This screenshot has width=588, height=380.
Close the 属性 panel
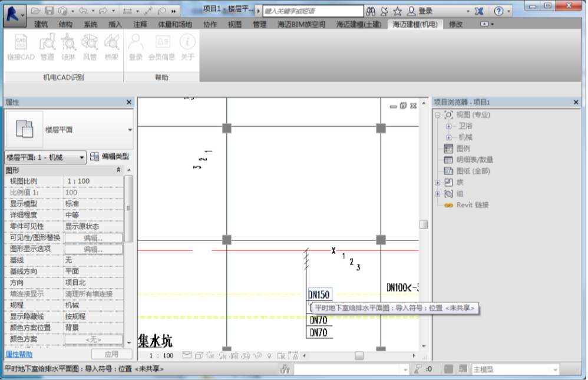pyautogui.click(x=129, y=102)
